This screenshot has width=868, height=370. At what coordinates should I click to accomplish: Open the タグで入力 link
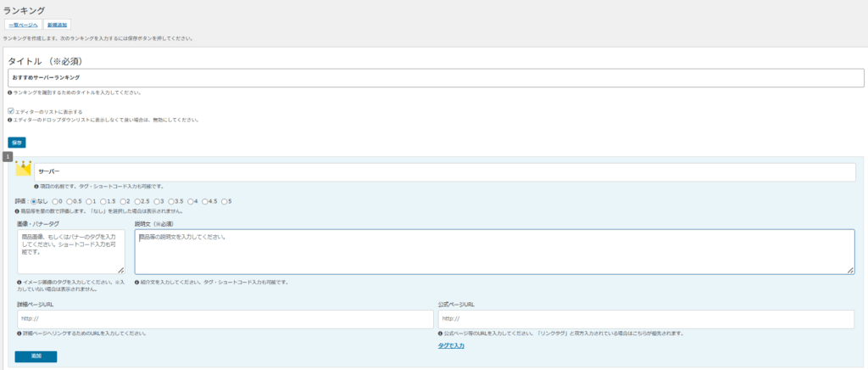coord(451,345)
